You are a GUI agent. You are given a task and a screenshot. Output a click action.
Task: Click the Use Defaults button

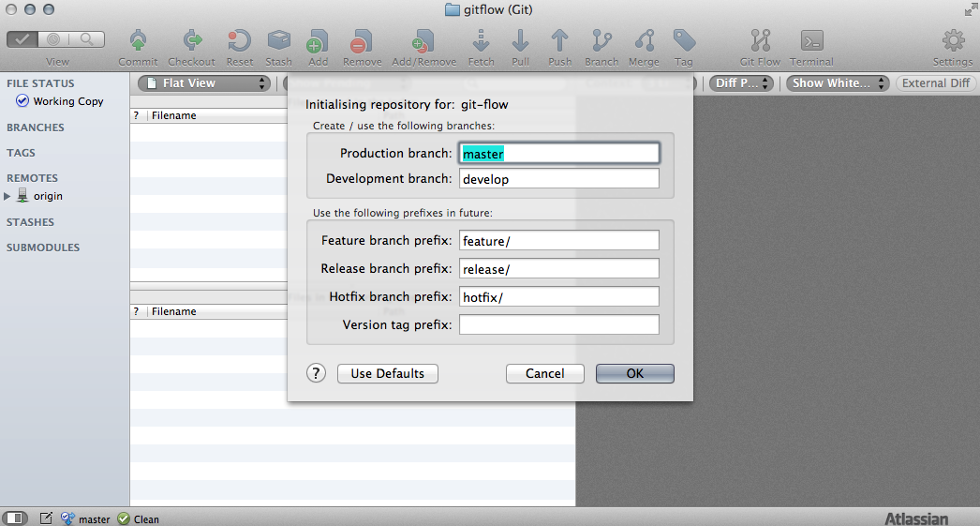388,373
